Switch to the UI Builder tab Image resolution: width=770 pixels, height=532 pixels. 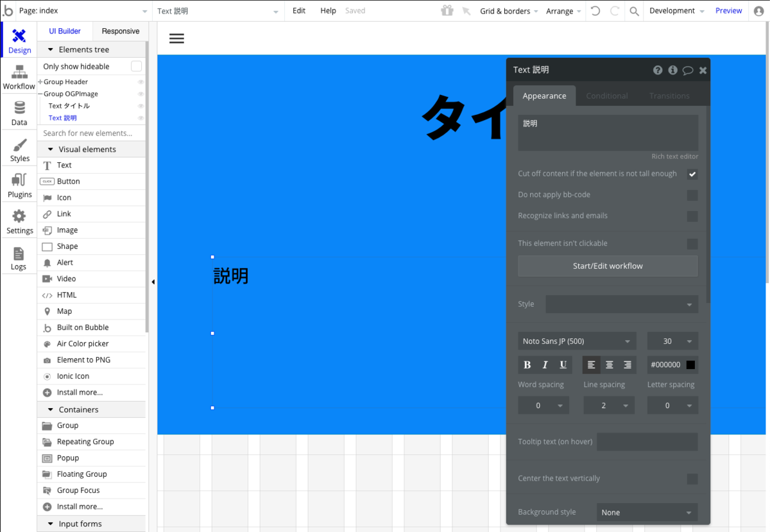coord(65,31)
